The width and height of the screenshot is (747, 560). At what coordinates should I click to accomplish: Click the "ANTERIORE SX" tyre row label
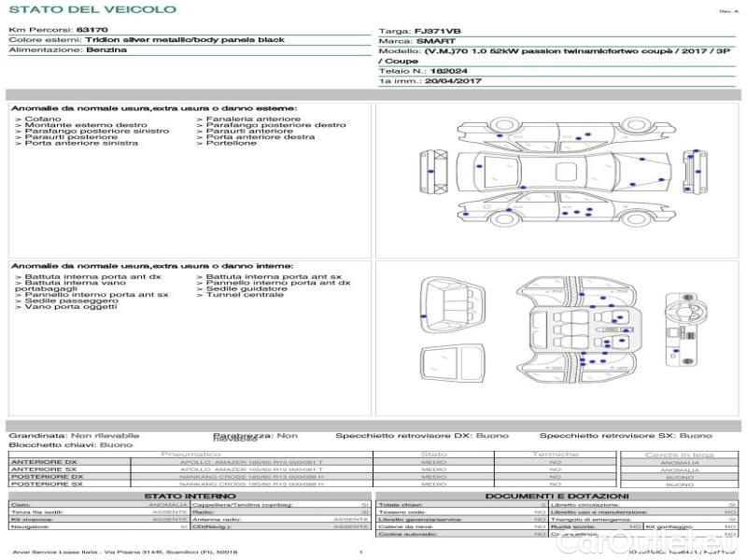pos(44,469)
